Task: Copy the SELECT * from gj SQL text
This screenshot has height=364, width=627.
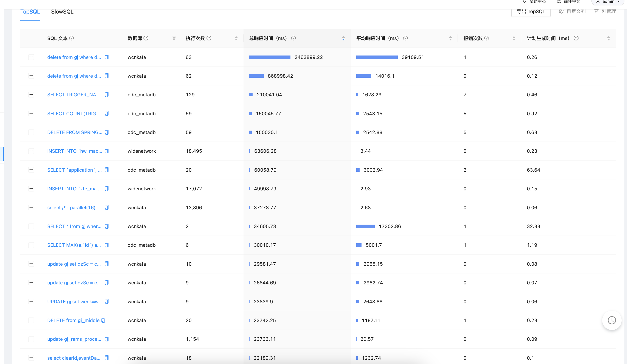Action: point(107,226)
